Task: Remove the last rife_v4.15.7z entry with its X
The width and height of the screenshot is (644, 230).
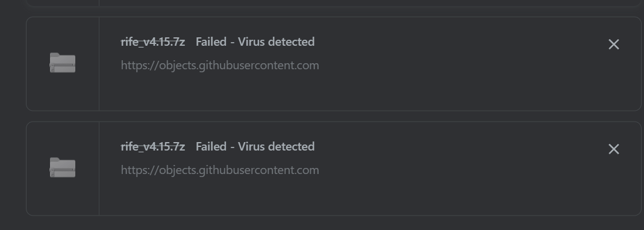Action: click(614, 149)
